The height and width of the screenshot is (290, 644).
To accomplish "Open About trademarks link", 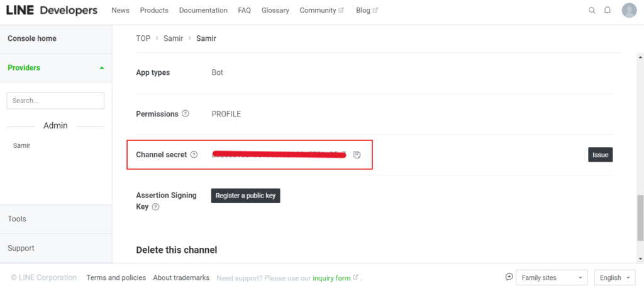I will tap(181, 277).
